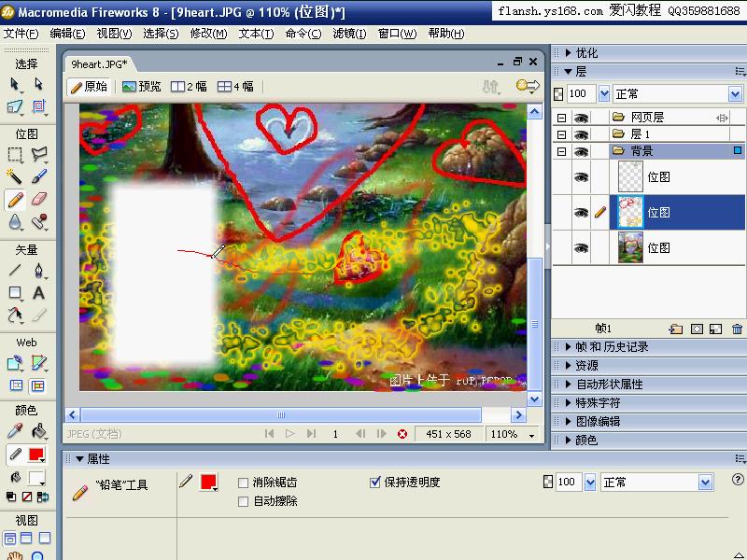Viewport: 747px width, 560px height.
Task: Uncheck the 保持透明度 checkbox
Action: point(375,483)
